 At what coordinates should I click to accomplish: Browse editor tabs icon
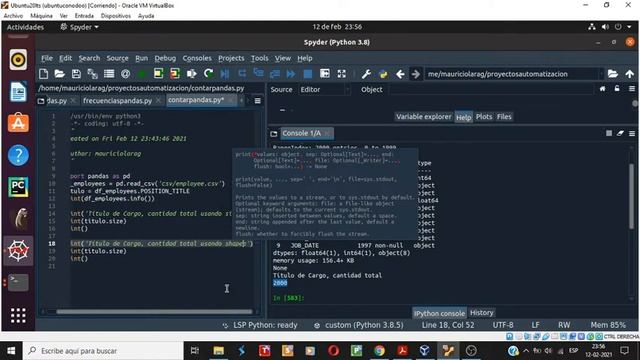[41, 101]
